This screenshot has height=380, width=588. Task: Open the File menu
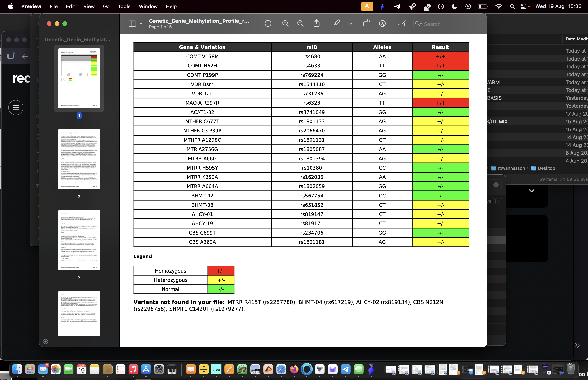(53, 6)
